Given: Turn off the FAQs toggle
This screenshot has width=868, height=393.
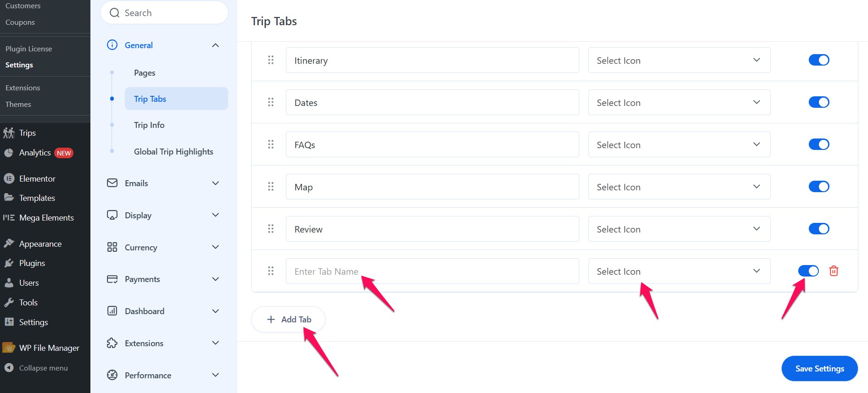Looking at the screenshot, I should click(819, 144).
